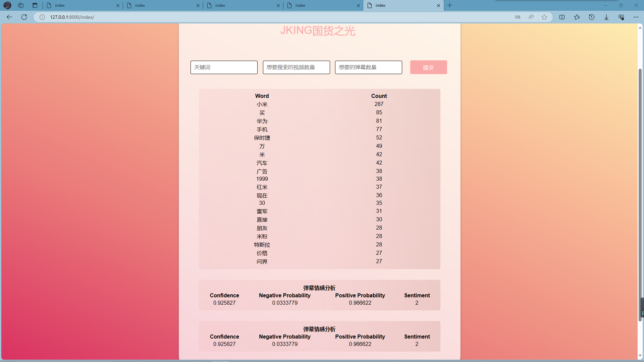
Task: Switch to the first index tab
Action: pos(82,5)
